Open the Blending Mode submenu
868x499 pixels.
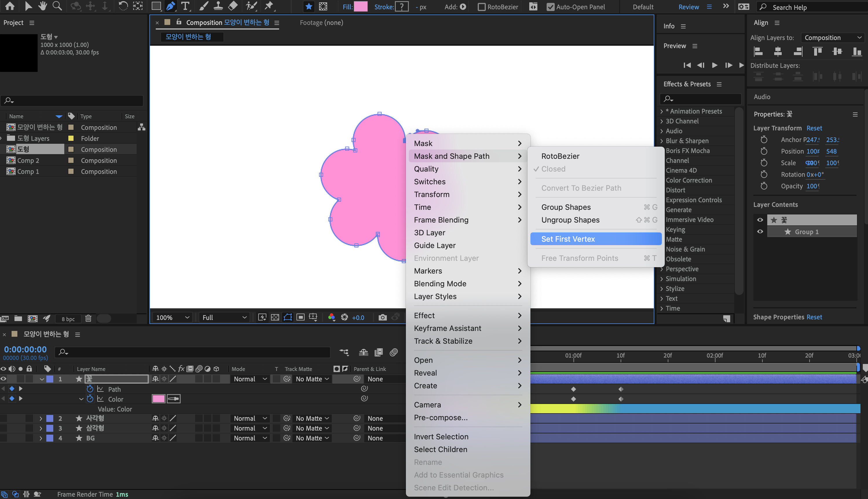[468, 283]
